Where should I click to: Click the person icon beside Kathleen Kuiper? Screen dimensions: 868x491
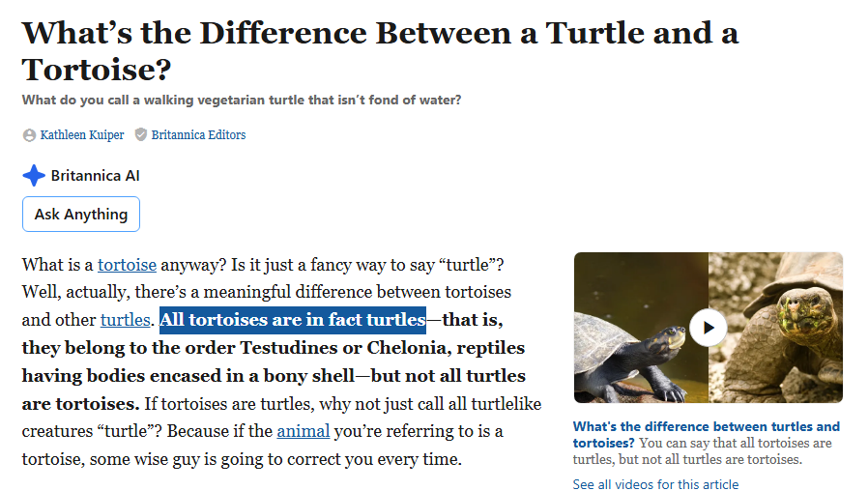pyautogui.click(x=29, y=135)
